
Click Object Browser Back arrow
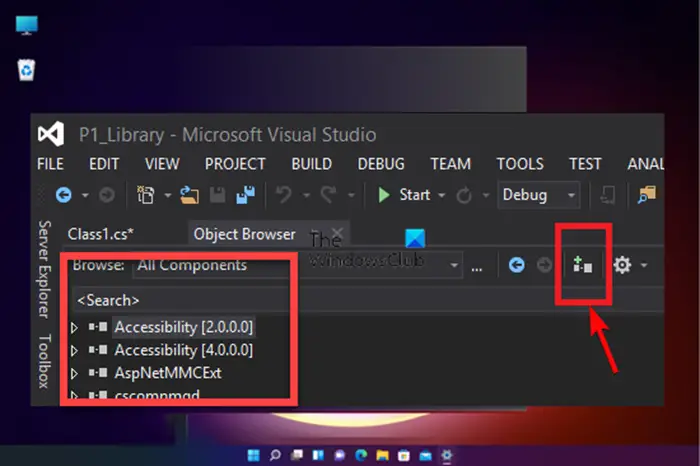517,265
